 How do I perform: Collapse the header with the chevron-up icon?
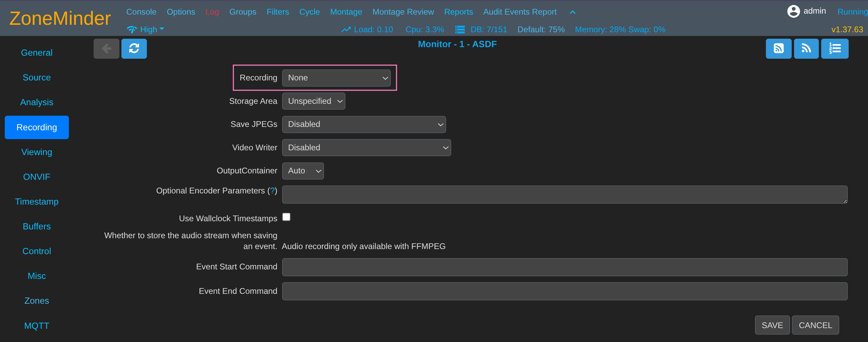(573, 12)
